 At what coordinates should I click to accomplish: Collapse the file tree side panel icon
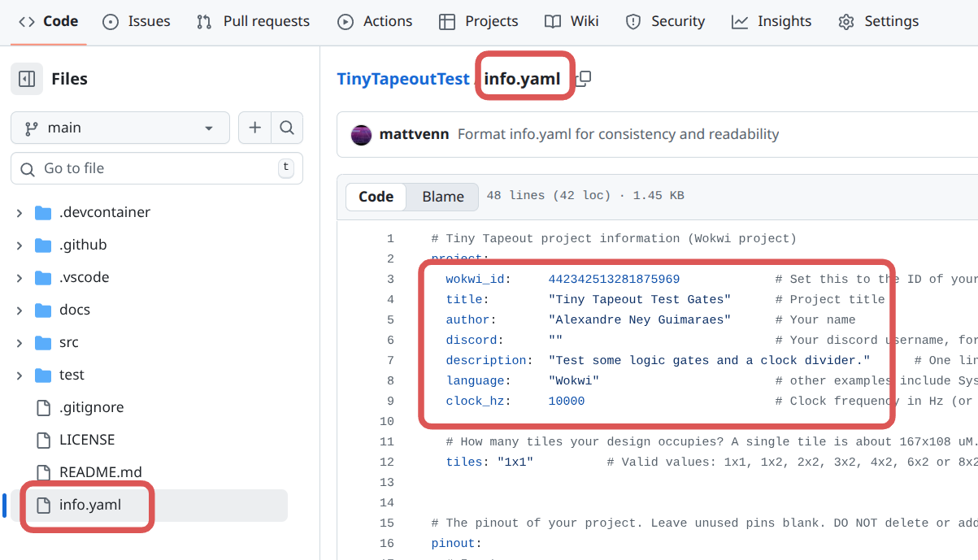pos(27,79)
